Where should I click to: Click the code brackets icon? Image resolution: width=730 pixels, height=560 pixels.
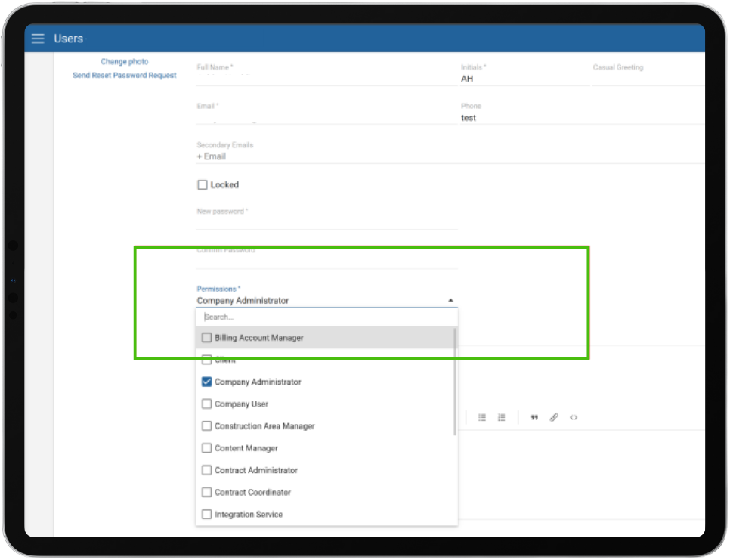click(x=574, y=417)
